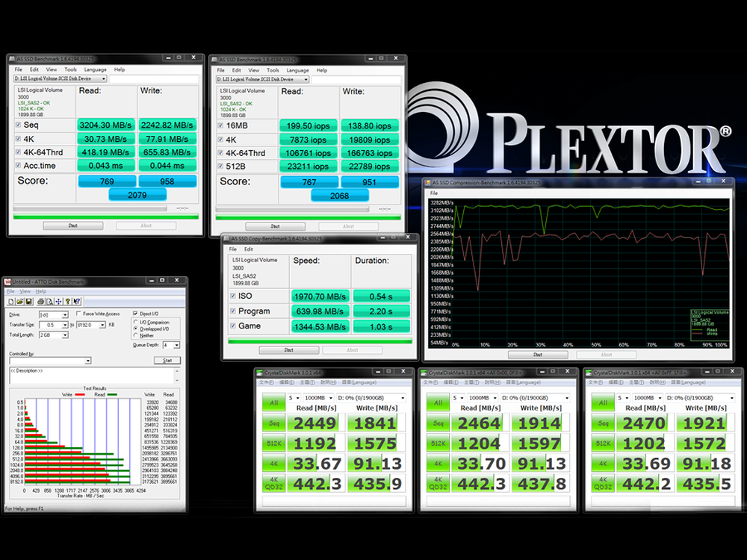Open Tools menu in AS SSD MB/s window
This screenshot has width=747, height=560.
pos(70,69)
